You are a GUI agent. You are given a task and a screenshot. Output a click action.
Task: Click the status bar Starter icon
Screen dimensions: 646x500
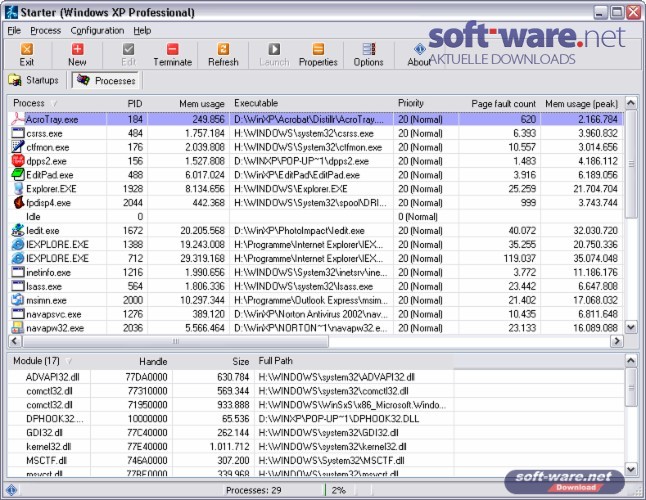12,490
